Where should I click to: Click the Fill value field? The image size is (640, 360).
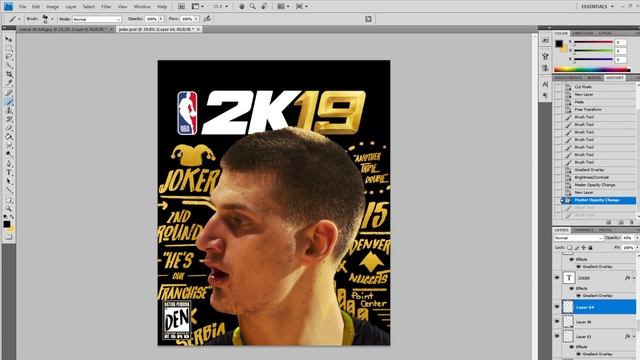(x=628, y=248)
